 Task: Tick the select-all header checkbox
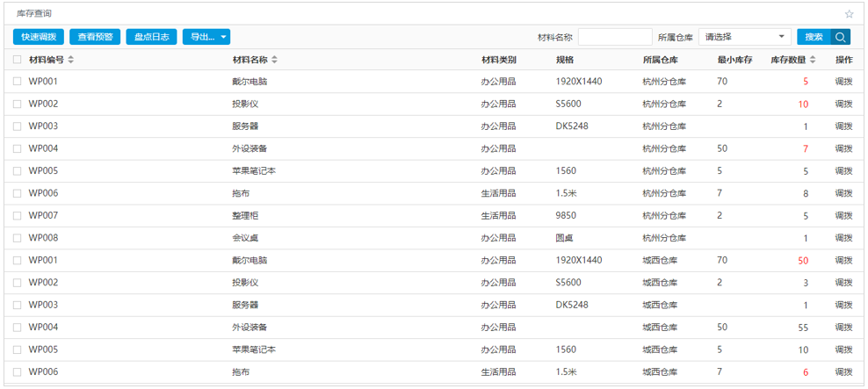[18, 60]
